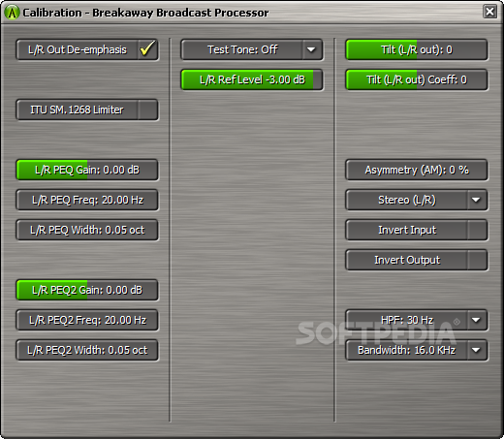Click the L/R PEQ2 Width 0.05 oct control
This screenshot has width=504, height=439.
(x=87, y=350)
